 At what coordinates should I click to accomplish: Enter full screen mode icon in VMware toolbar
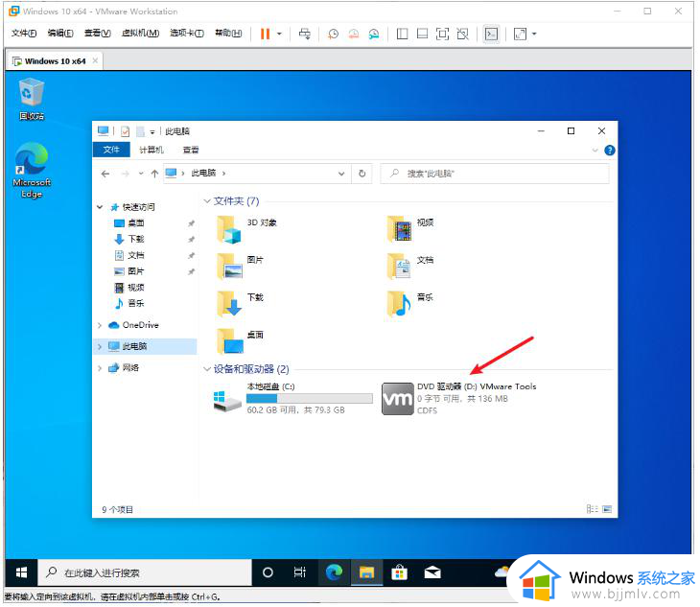click(442, 34)
